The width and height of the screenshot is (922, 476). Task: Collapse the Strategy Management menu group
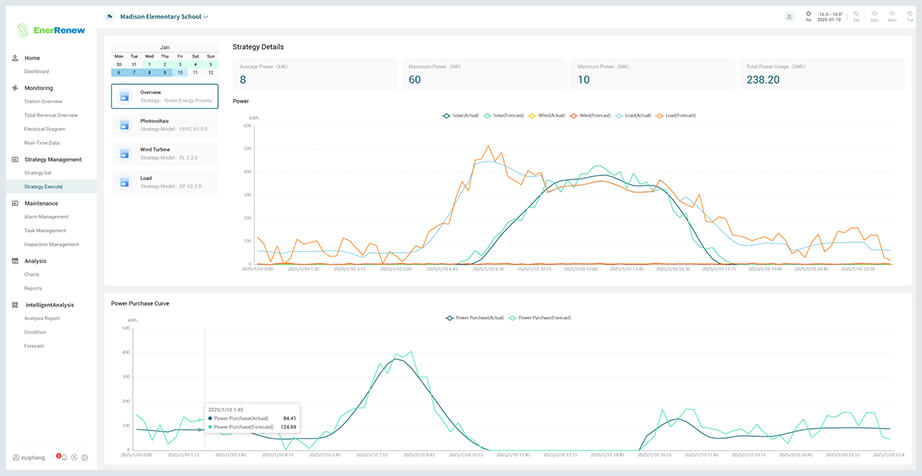coord(52,159)
